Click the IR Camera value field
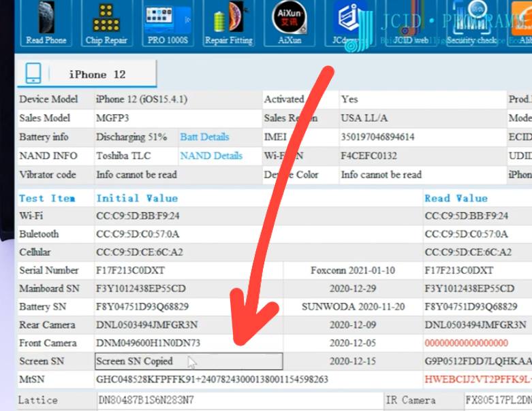 [498, 400]
